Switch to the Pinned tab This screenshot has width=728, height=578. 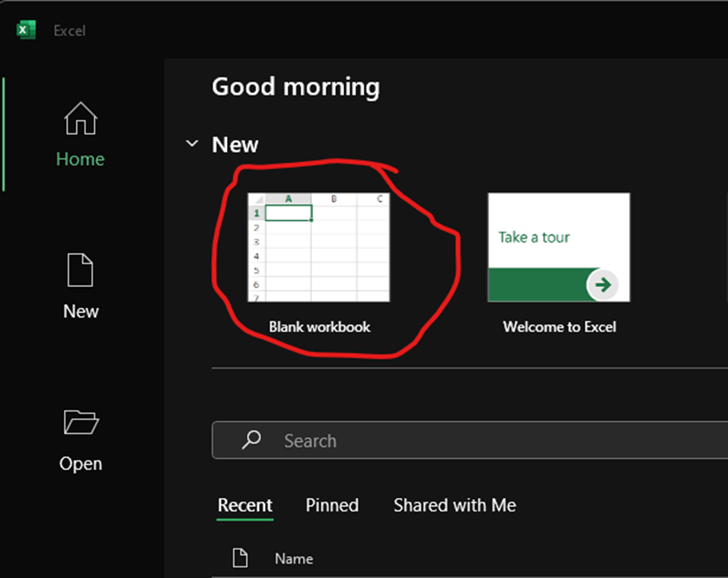[x=332, y=505]
